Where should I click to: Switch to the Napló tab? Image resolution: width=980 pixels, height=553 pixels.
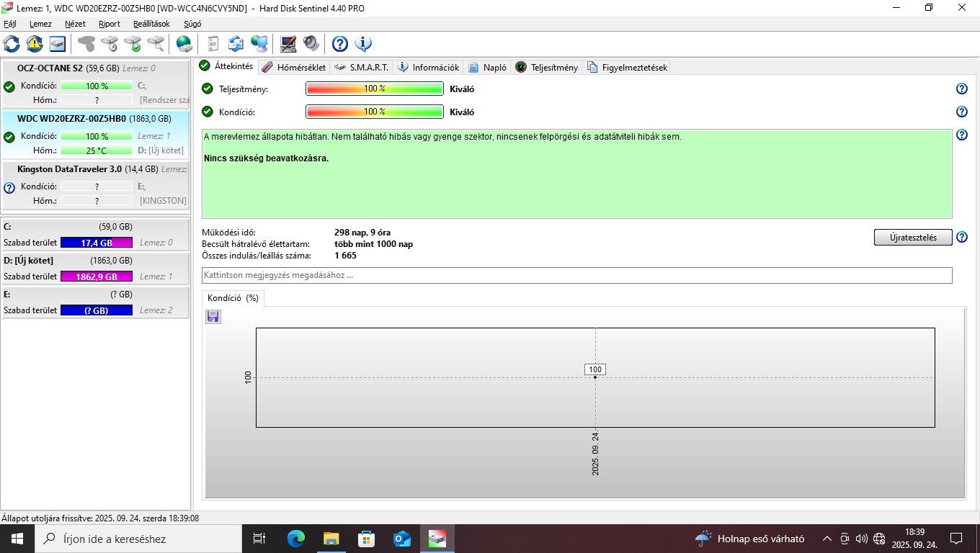pyautogui.click(x=487, y=67)
